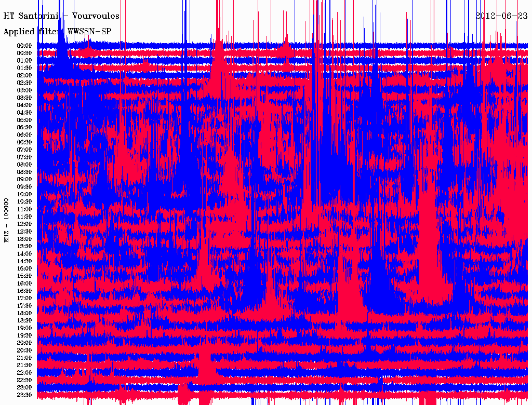This screenshot has height=405, width=532.
Task: Click the 09:30 time label
Action: pos(24,187)
